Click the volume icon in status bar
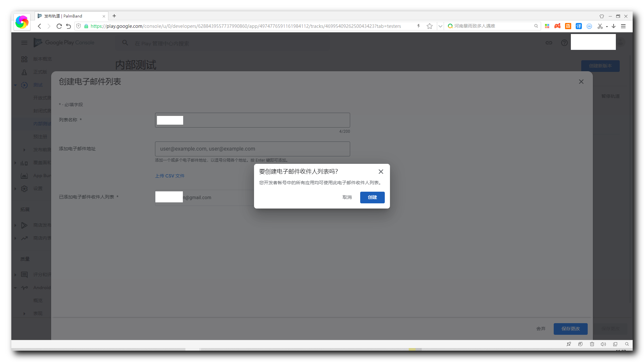 point(603,344)
